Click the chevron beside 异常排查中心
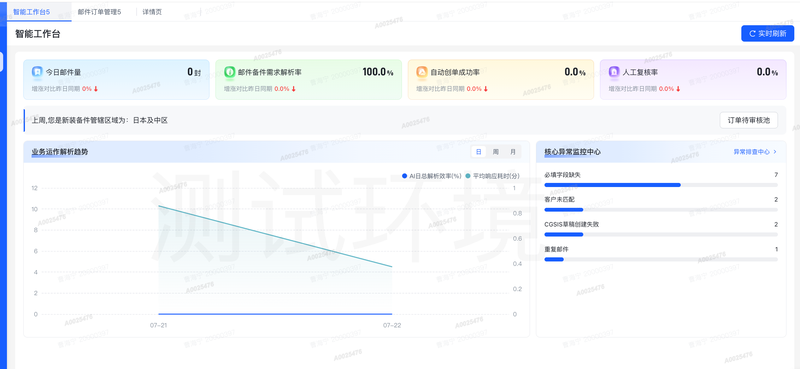Screen dimensions: 800x369 (x=775, y=152)
